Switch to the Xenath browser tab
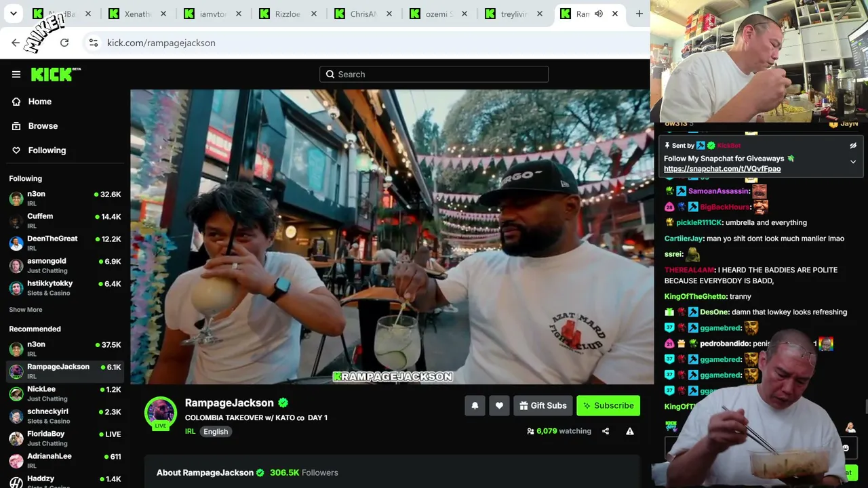868x488 pixels. coord(138,14)
